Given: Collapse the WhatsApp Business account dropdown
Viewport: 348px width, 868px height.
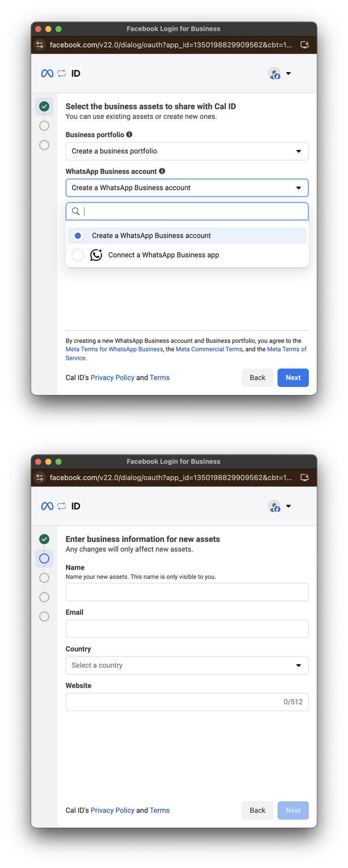Looking at the screenshot, I should click(187, 188).
